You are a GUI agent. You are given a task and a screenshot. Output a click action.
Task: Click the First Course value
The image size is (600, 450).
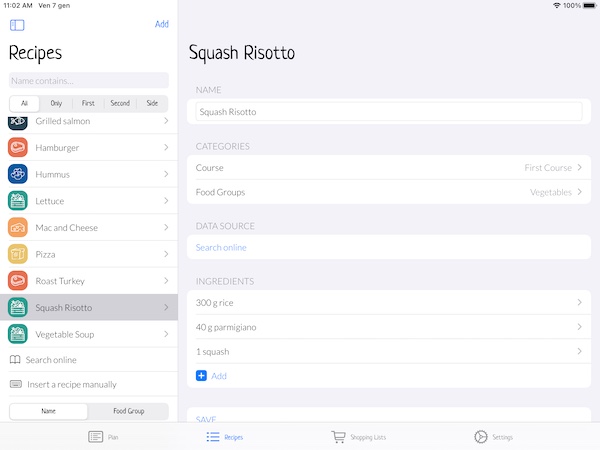point(548,168)
